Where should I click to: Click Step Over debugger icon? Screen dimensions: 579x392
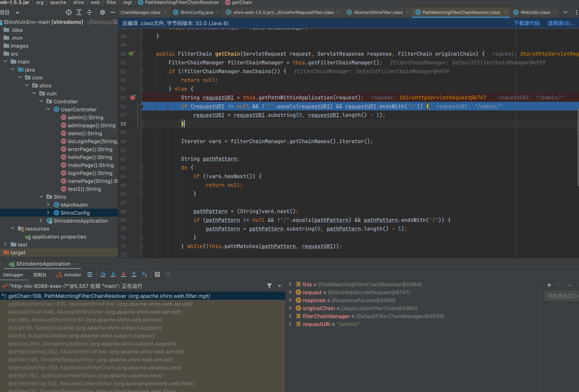point(103,274)
